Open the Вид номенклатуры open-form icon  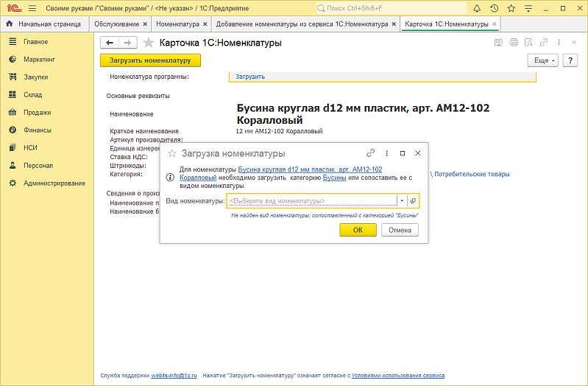[x=413, y=200]
